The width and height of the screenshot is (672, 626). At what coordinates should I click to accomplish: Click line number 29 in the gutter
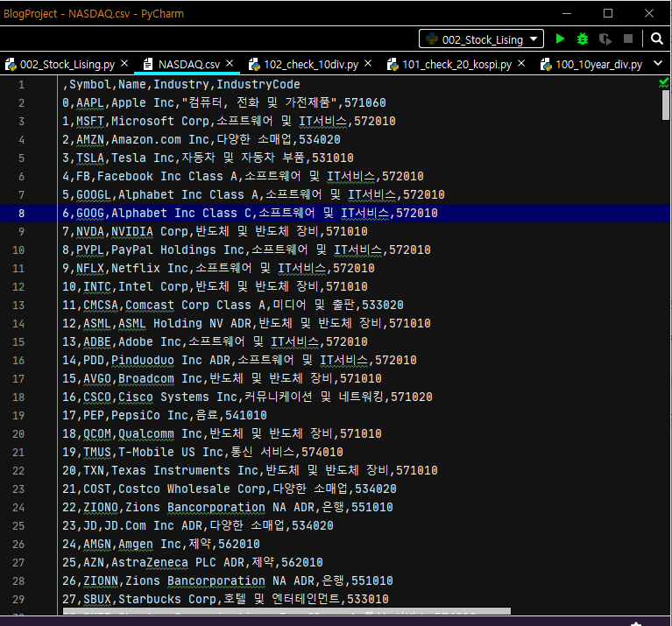tap(18, 600)
